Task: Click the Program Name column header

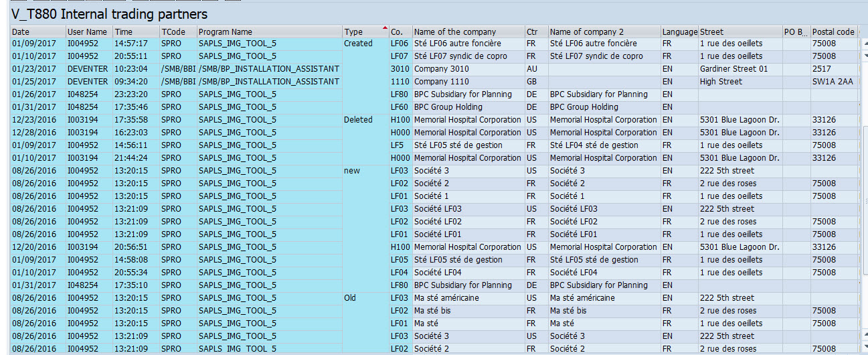Action: [269, 31]
